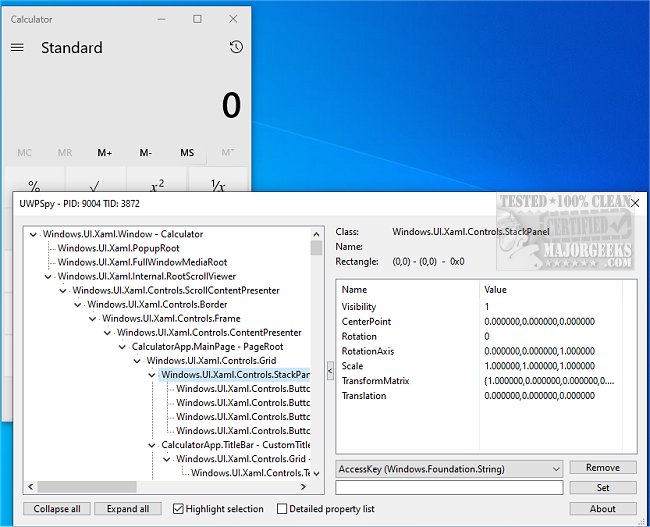Viewport: 650px width, 527px height.
Task: Close the UWPSpy window
Action: (635, 203)
